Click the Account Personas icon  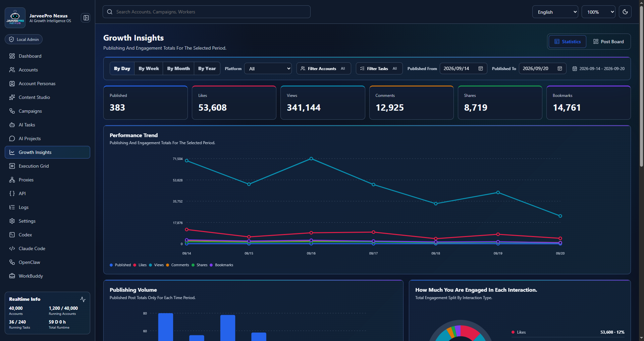(x=12, y=83)
